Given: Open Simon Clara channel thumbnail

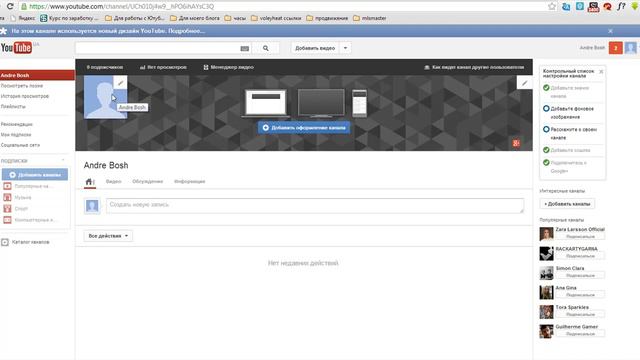Looking at the screenshot, I should 546,273.
